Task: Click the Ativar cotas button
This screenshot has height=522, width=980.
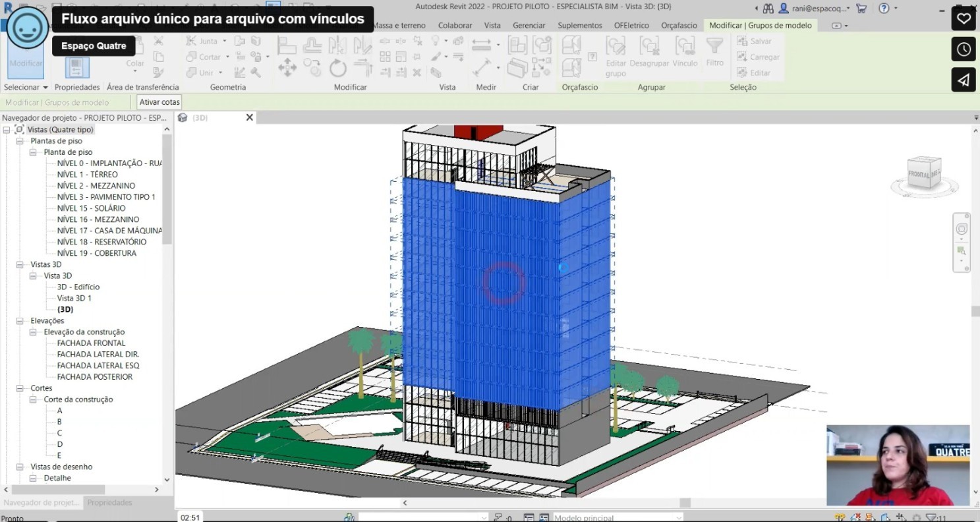Action: point(159,102)
